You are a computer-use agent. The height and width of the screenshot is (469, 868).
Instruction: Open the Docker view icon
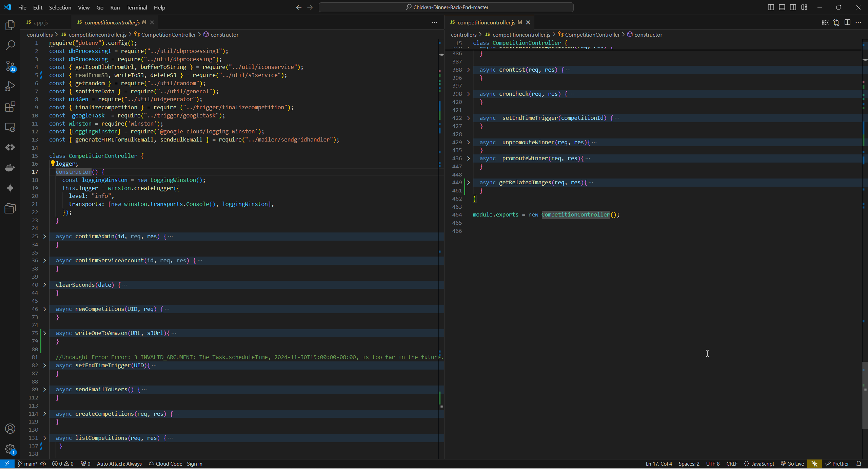pyautogui.click(x=10, y=168)
